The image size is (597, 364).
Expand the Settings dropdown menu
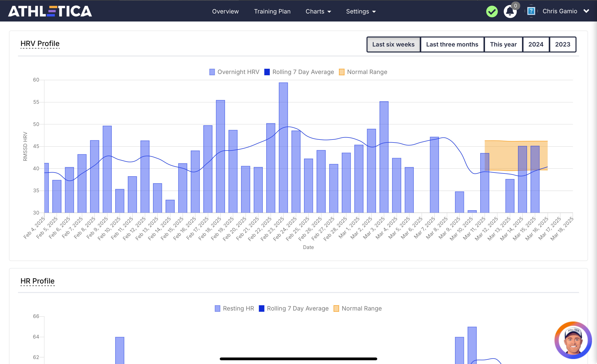click(x=361, y=11)
